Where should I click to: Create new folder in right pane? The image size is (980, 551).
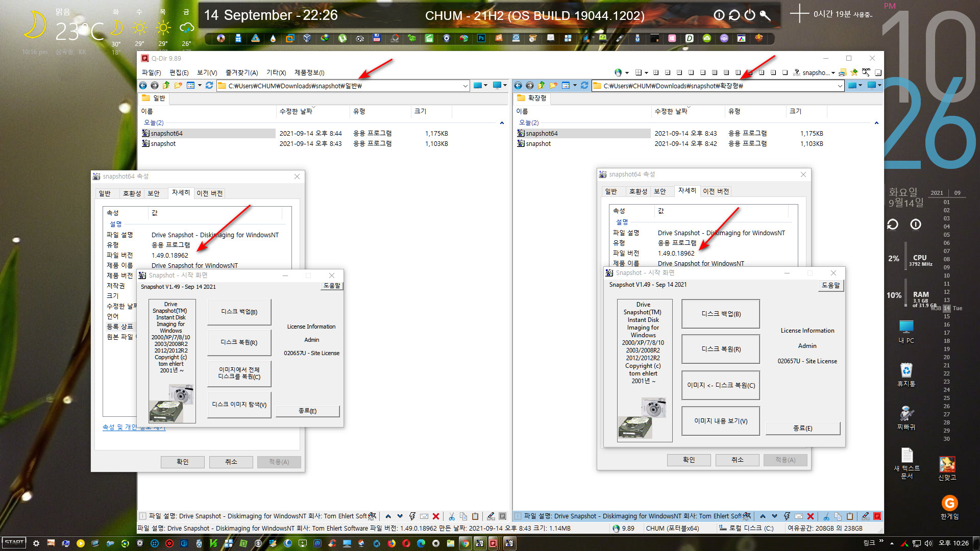tap(553, 86)
